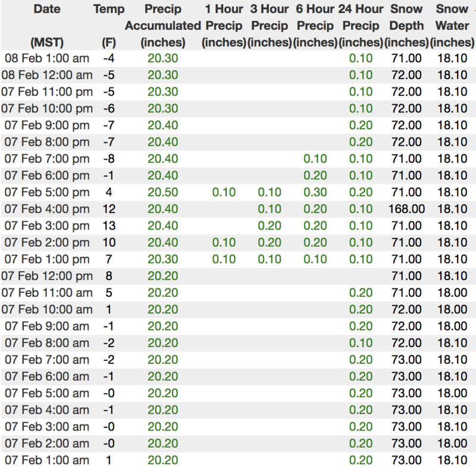Select the 20.50 accumulated precip value

[163, 192]
